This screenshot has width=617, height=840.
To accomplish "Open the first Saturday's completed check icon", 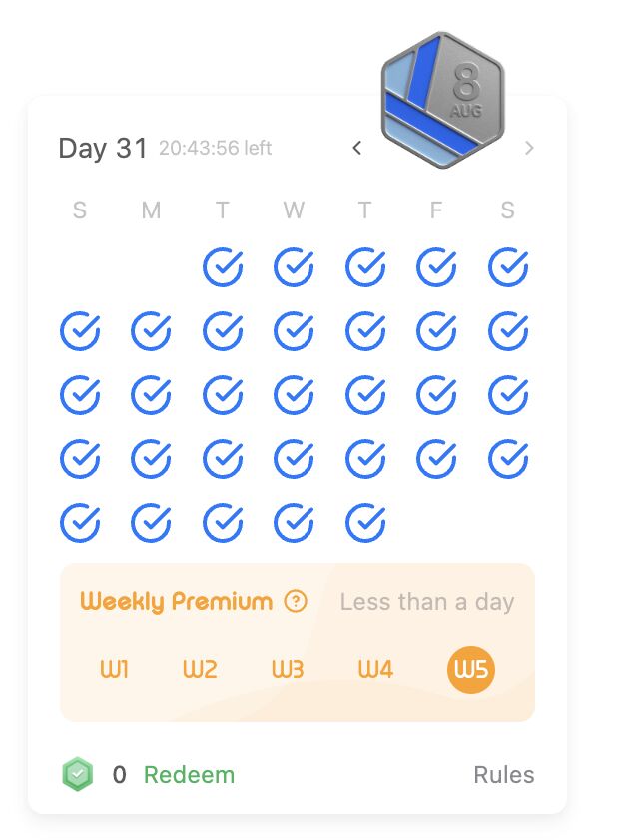I will [508, 266].
